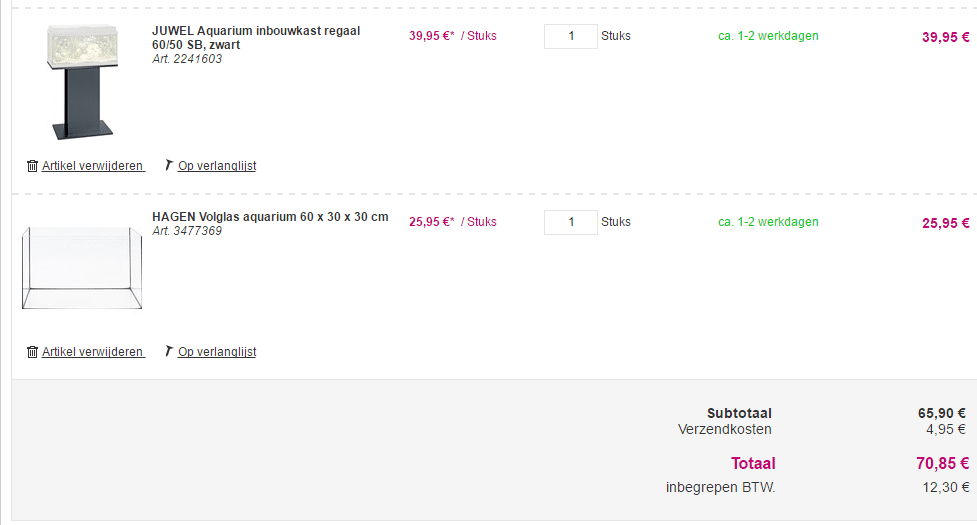The width and height of the screenshot is (977, 525).
Task: Click the trash icon for HAGEN aquarium
Action: click(x=32, y=352)
